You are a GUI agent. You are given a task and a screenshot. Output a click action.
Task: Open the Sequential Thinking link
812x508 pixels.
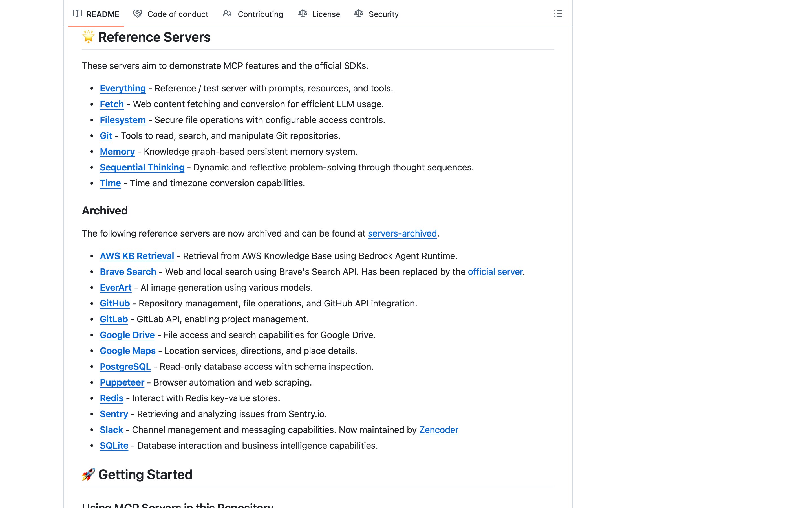(142, 167)
